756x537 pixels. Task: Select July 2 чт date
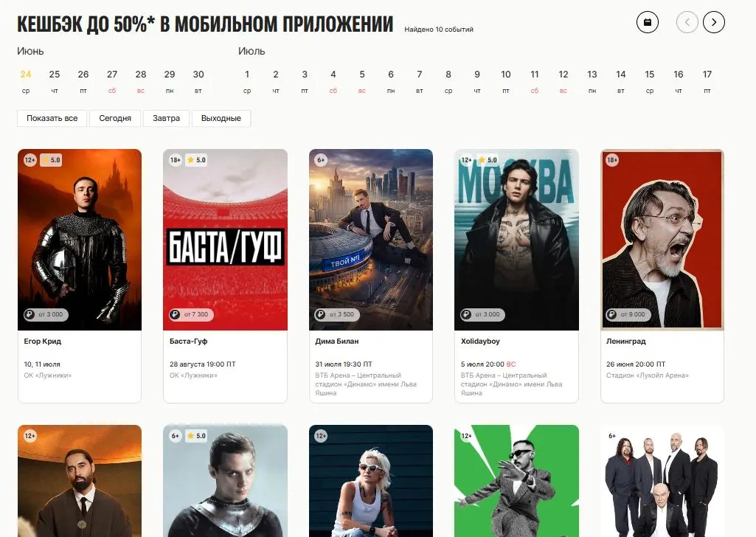[x=276, y=81]
